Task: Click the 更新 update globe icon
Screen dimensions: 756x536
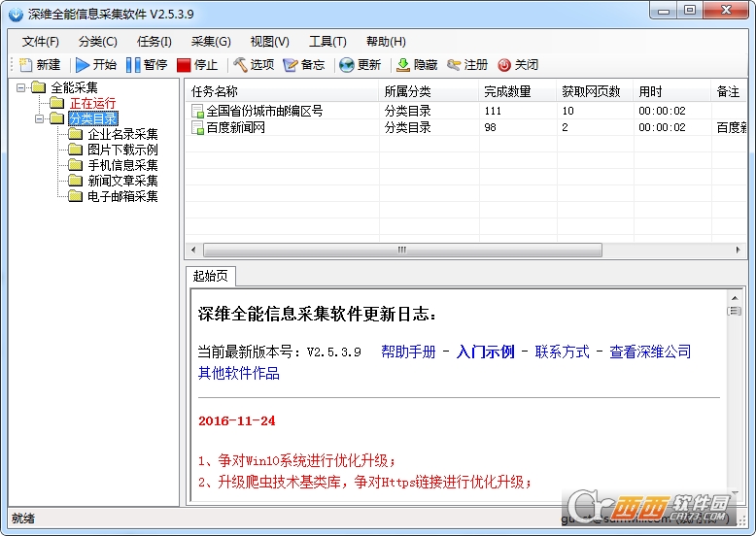Action: (346, 64)
